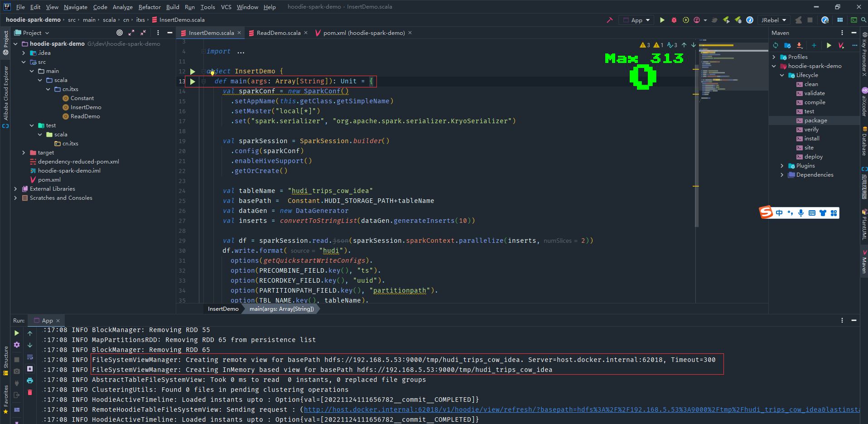Toggle scroll to end in Run console
Viewport: 868px width, 424px height.
pos(30,369)
